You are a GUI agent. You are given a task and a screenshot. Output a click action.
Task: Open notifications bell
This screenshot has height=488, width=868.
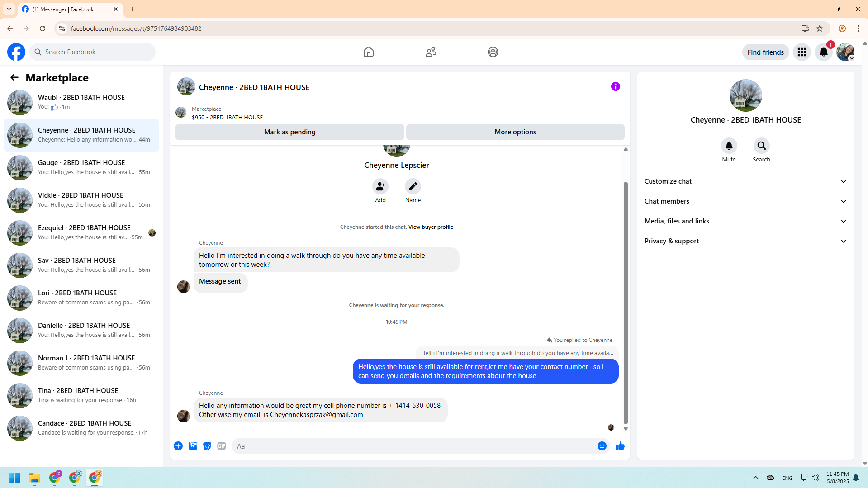pyautogui.click(x=823, y=52)
